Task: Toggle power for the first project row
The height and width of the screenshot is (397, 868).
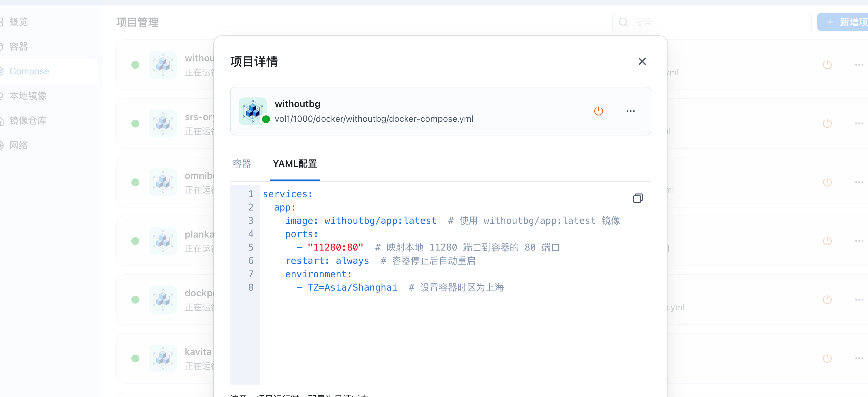Action: 827,64
